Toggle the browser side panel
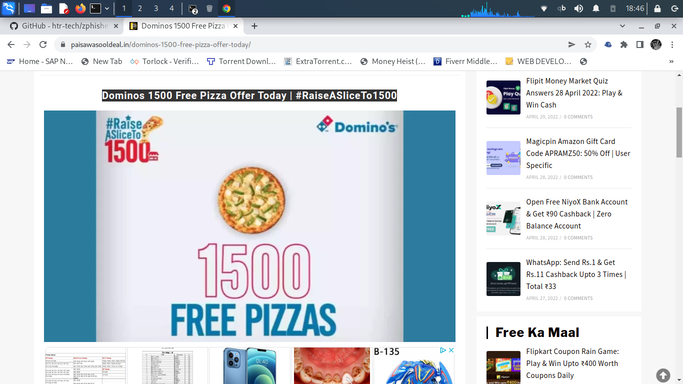The width and height of the screenshot is (683, 384). click(x=640, y=44)
